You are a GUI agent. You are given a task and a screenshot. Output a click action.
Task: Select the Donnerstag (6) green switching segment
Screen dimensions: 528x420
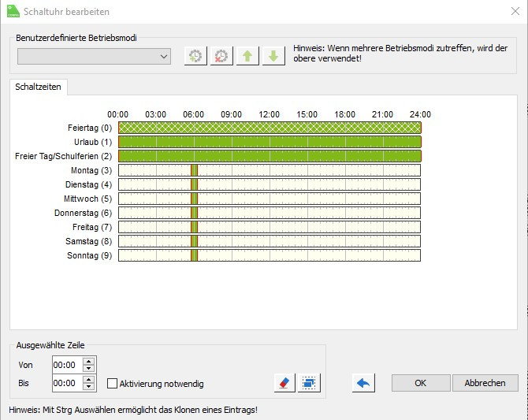[195, 213]
